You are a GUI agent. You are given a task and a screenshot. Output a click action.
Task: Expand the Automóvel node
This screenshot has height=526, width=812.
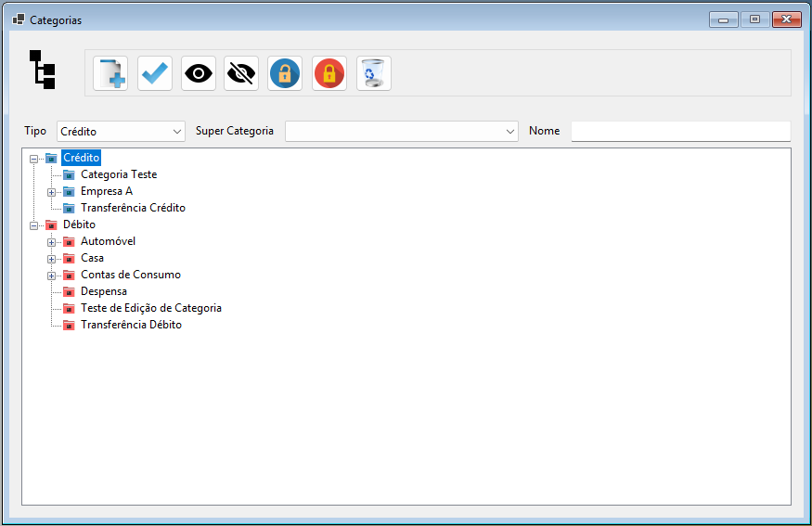click(x=51, y=242)
